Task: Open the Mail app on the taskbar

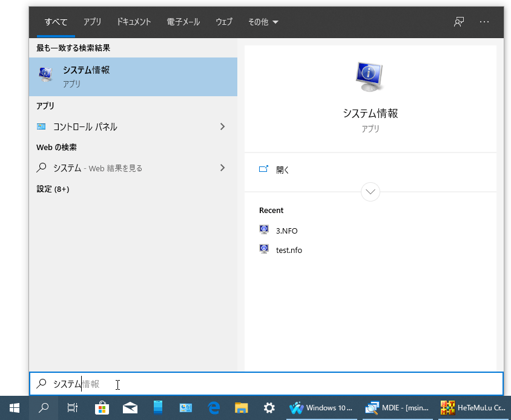Action: click(x=130, y=408)
